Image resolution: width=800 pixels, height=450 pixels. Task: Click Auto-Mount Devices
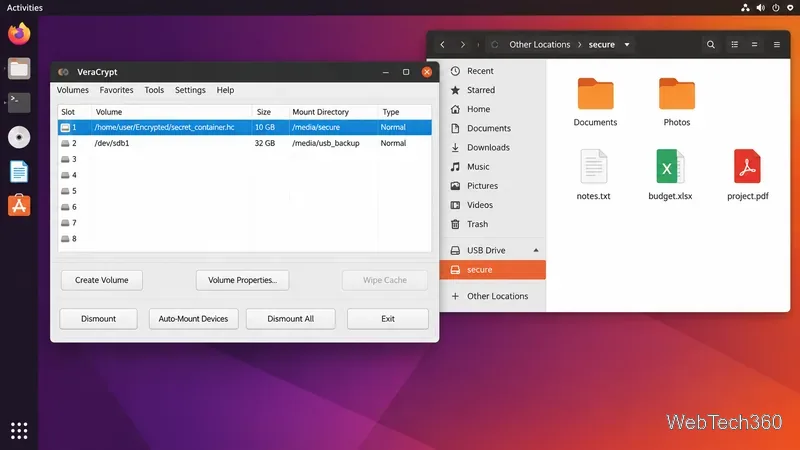click(x=193, y=319)
